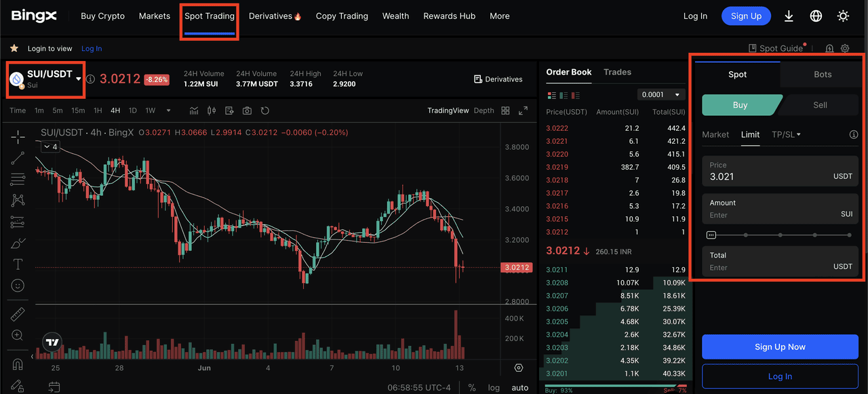Select the ruler measure tool

(18, 314)
